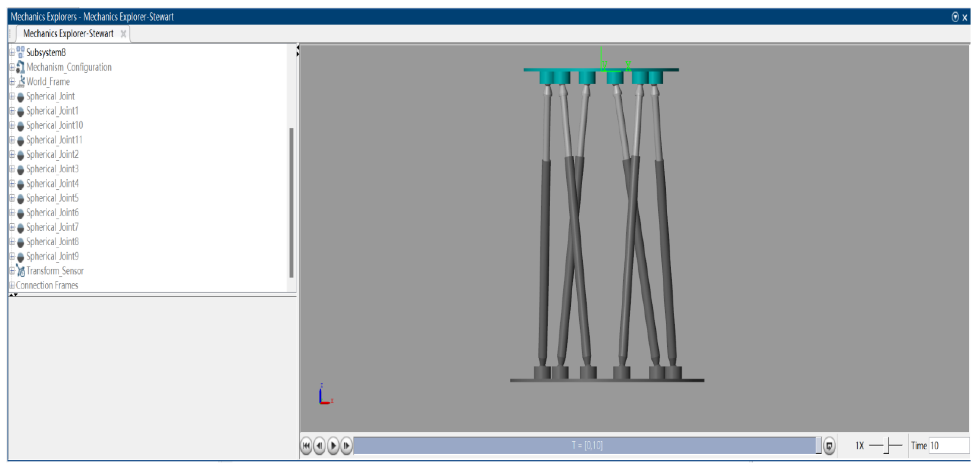Toggle the loop playback button
Viewport: 980px width, 470px height.
pyautogui.click(x=829, y=446)
